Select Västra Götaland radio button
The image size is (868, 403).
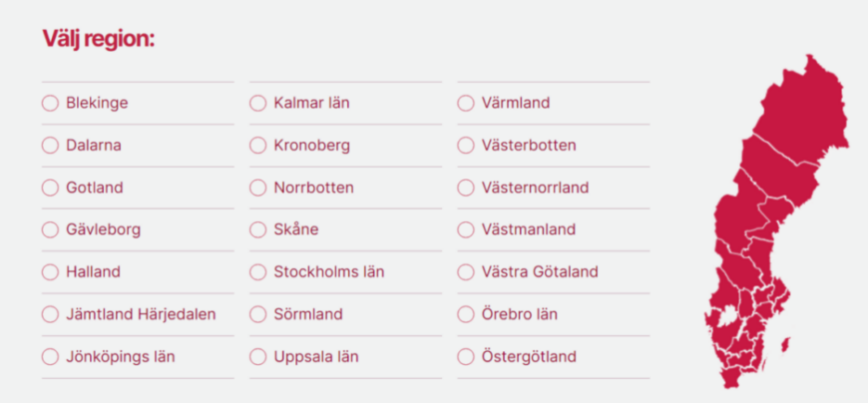(466, 272)
